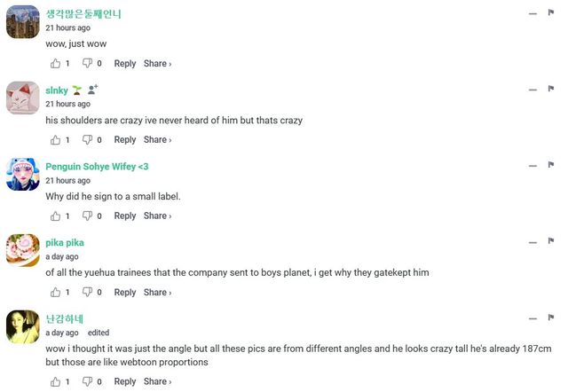Expand Share options on pika pika's comment
Image resolution: width=568 pixels, height=392 pixels.
pyautogui.click(x=157, y=293)
